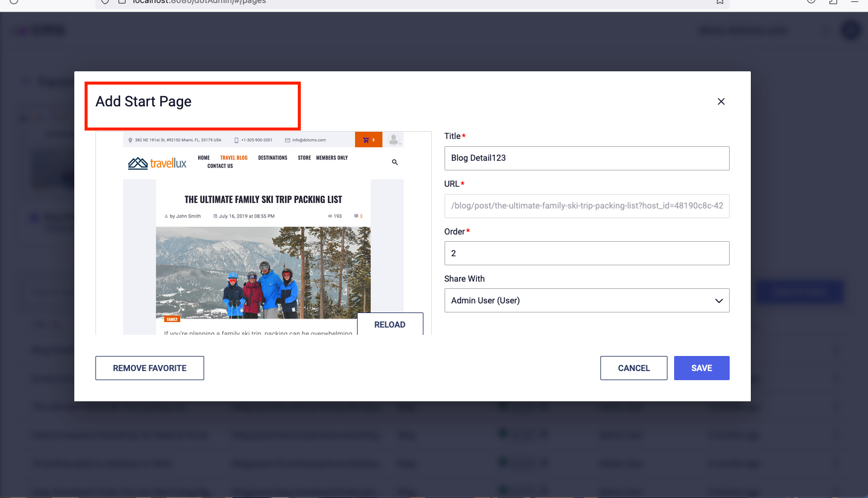This screenshot has height=498, width=868.
Task: Expand the chevron next to the preview avatar
Action: 400,143
